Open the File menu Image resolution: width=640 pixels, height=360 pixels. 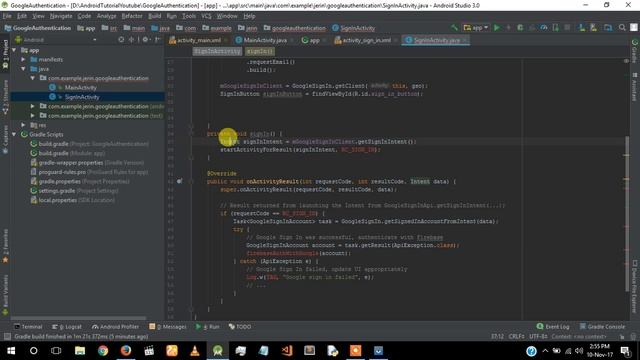pyautogui.click(x=7, y=16)
